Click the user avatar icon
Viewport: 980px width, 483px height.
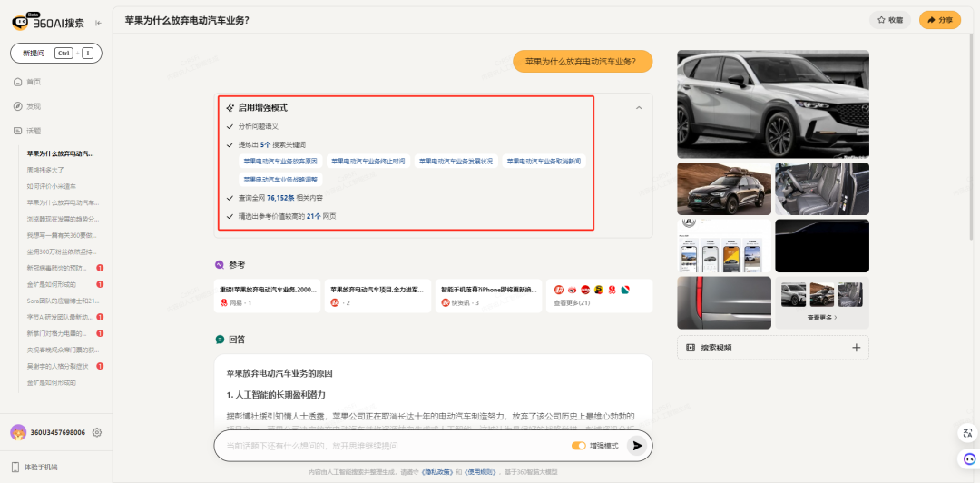point(17,432)
